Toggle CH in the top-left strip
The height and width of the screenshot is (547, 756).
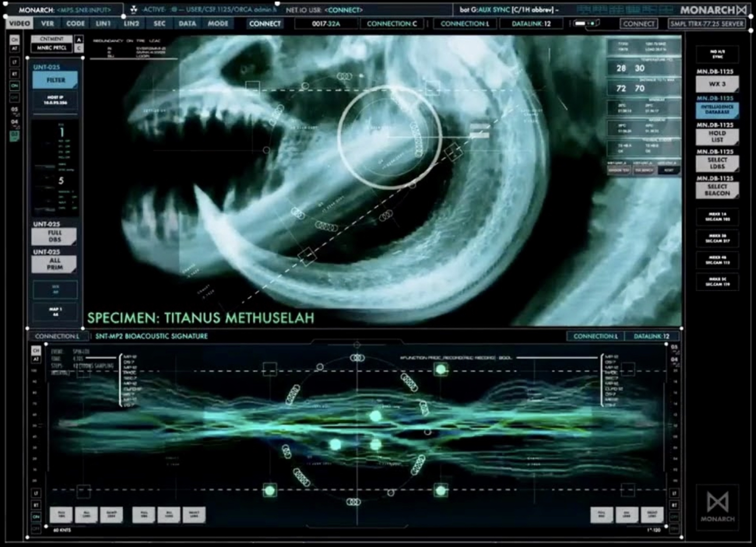click(14, 40)
